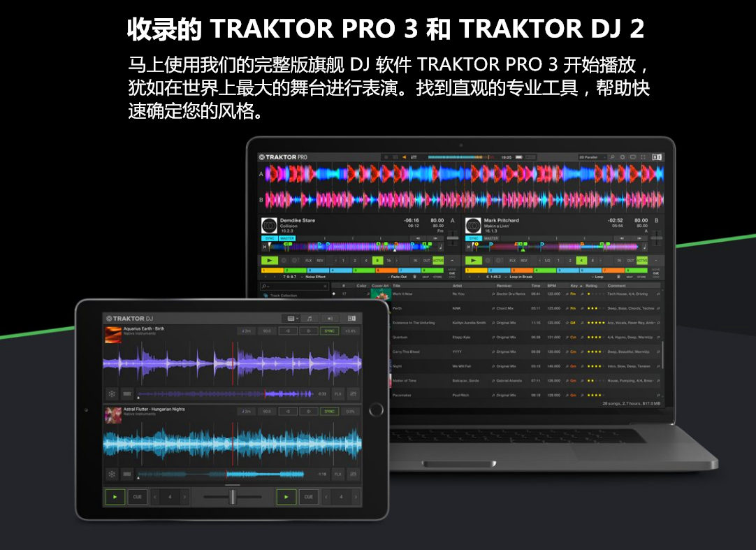The image size is (756, 550).
Task: Open the Loop cue type dropdown on deck B
Action: click(598, 277)
